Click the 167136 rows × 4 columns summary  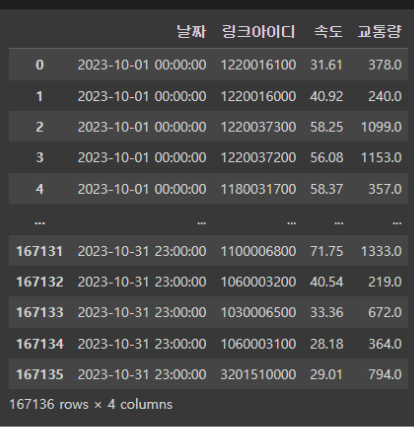tap(91, 404)
